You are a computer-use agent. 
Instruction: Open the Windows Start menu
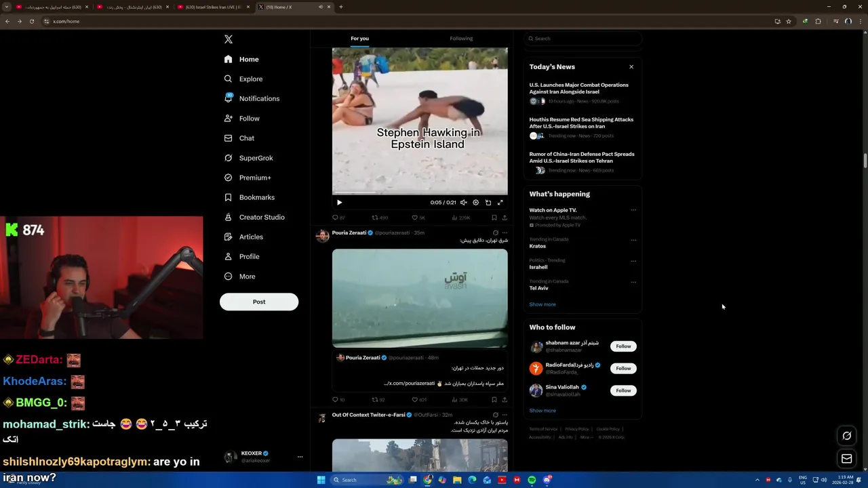(x=321, y=480)
